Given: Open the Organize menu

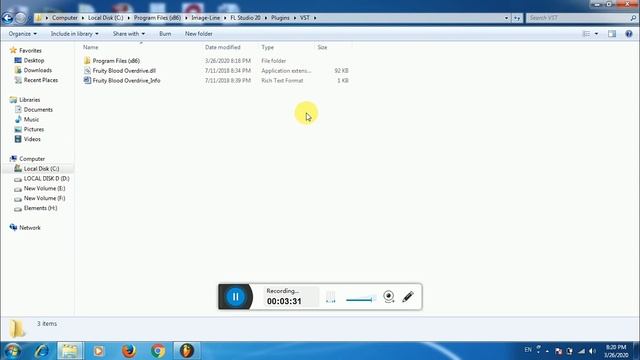Looking at the screenshot, I should (22, 34).
